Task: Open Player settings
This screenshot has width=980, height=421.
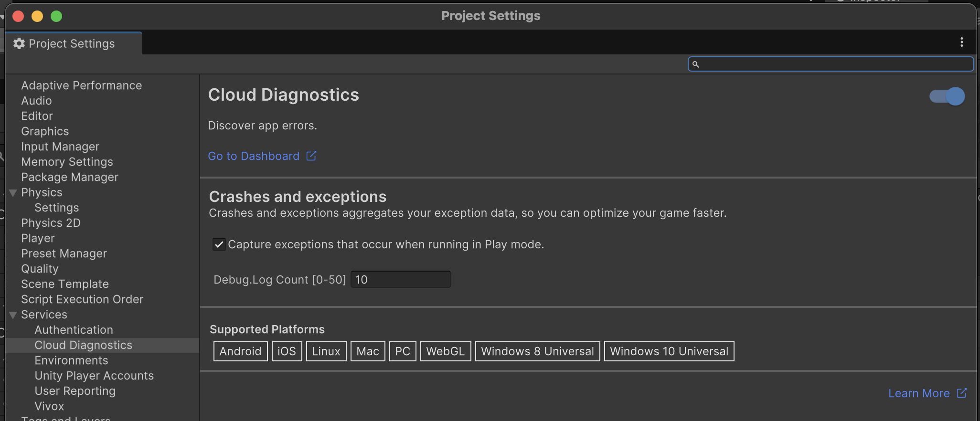Action: click(38, 238)
